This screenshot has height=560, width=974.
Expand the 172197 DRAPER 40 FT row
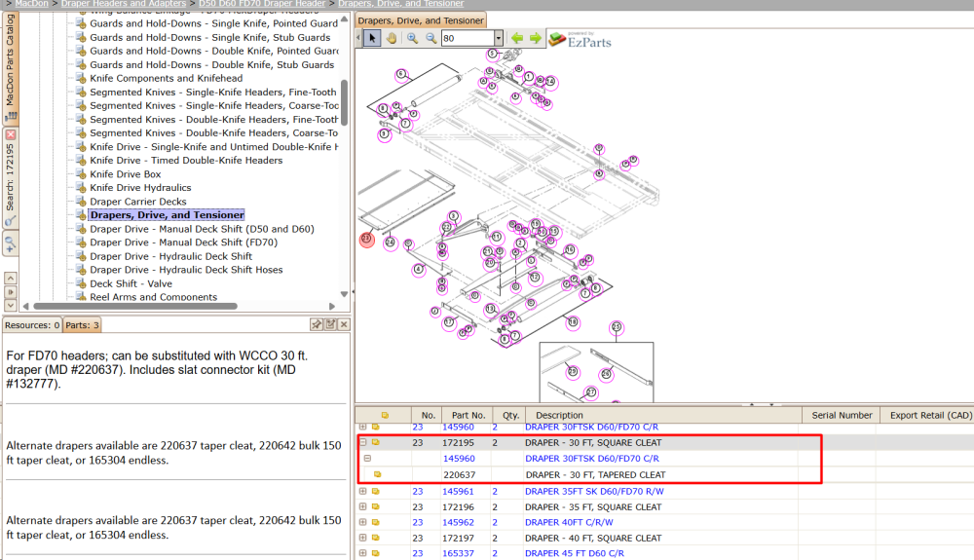[362, 538]
